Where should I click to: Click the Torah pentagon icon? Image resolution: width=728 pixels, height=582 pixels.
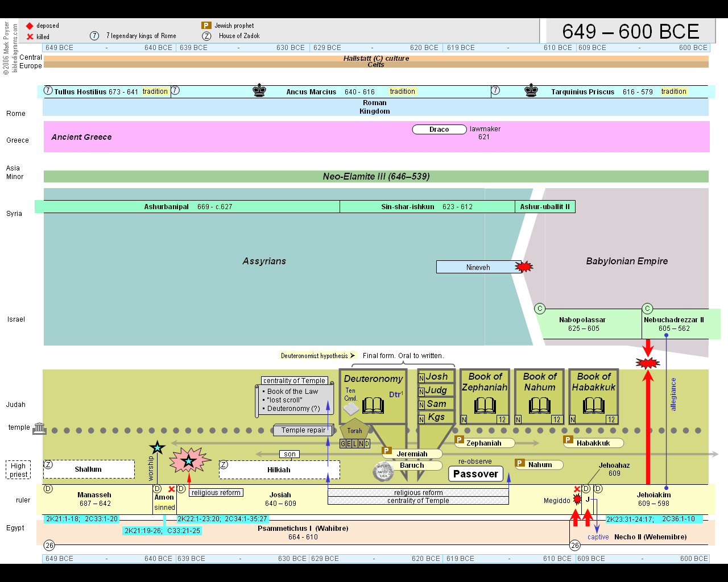pyautogui.click(x=355, y=429)
